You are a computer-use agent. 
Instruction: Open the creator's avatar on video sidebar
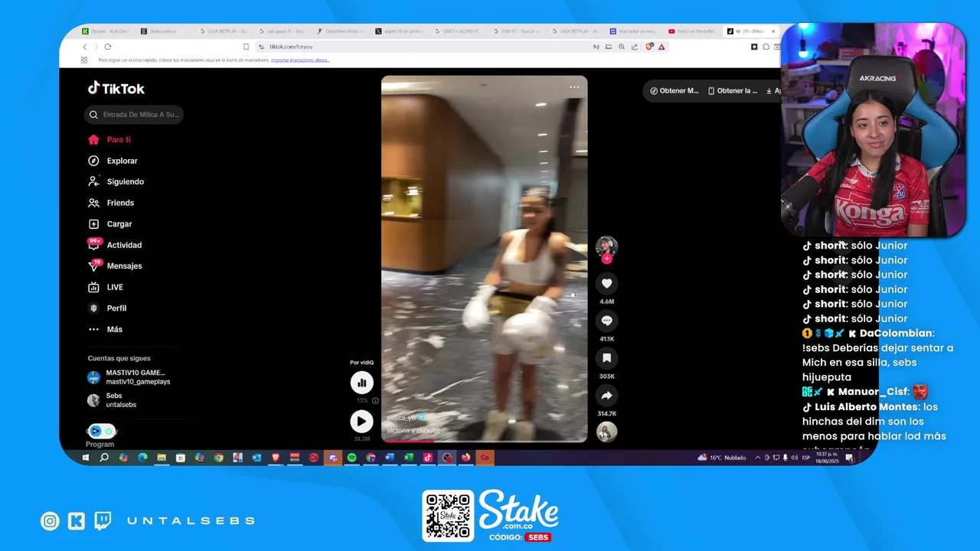(606, 246)
